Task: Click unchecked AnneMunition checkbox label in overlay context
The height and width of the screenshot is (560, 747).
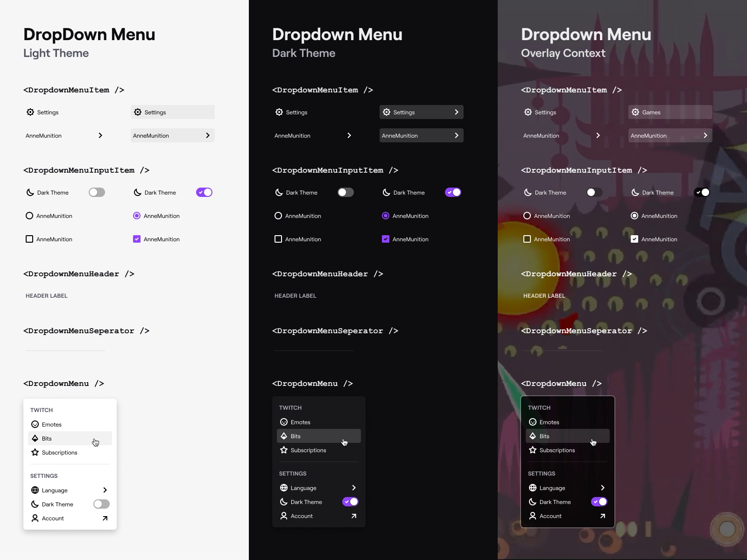Action: tap(552, 239)
